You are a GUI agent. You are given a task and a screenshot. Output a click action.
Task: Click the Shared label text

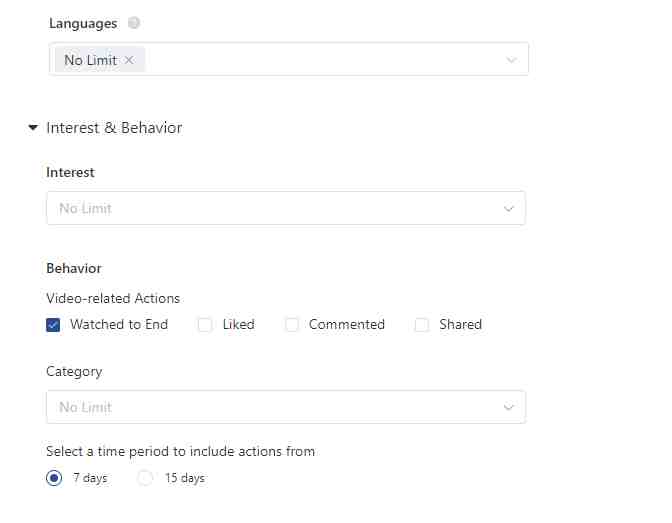(x=460, y=325)
